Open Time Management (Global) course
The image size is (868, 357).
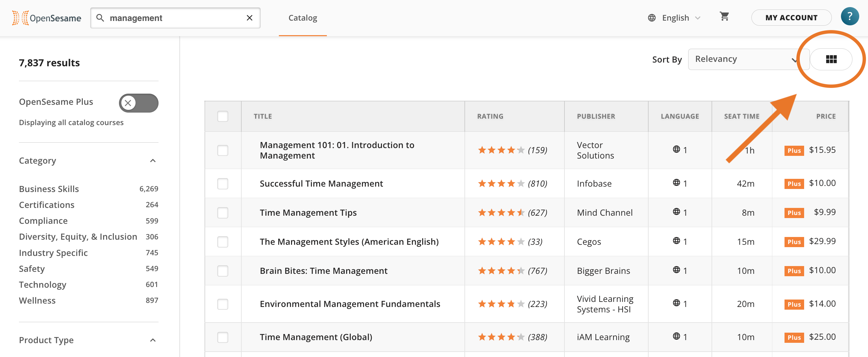(316, 337)
